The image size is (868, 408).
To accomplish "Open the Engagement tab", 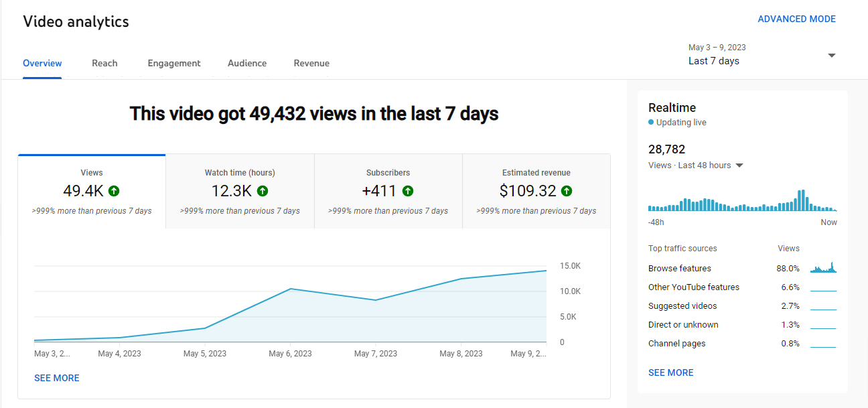I will click(x=174, y=63).
